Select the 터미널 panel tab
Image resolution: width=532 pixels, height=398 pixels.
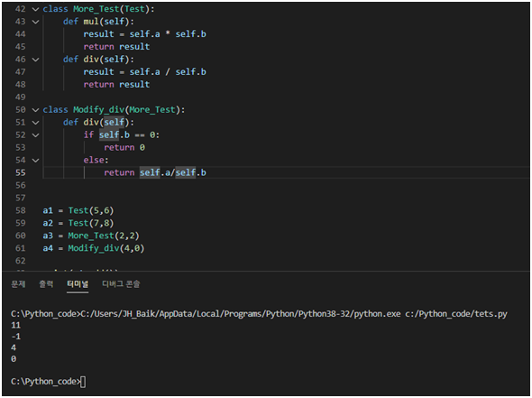click(x=78, y=284)
